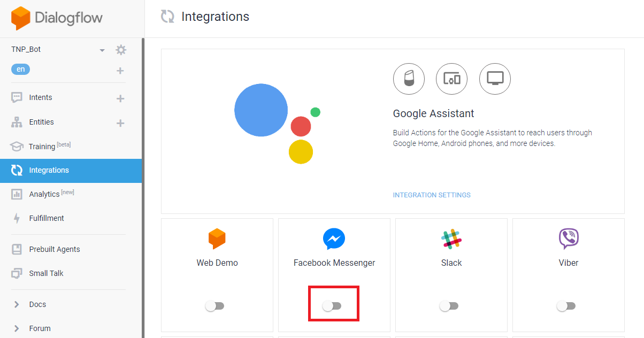Screen dimensions: 644x338
Task: Click the Prebuilt Agents book icon
Action: click(x=17, y=249)
